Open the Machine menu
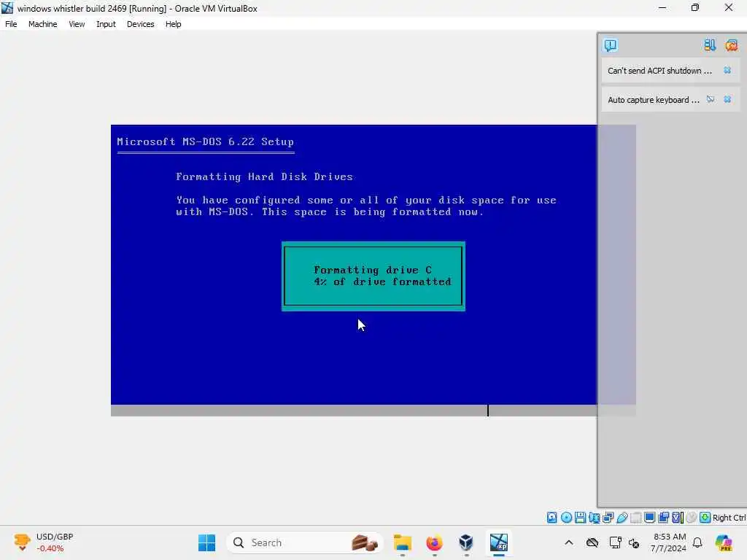747x560 pixels. point(42,24)
